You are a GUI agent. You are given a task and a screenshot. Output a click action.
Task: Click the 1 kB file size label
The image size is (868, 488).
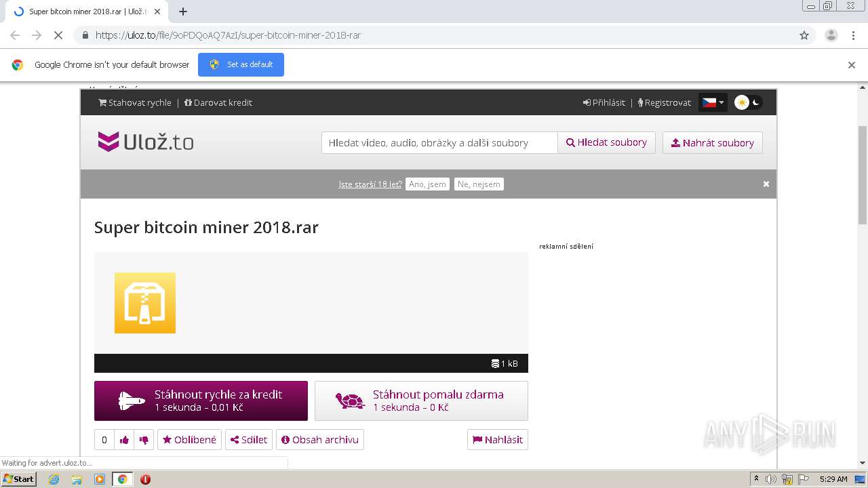click(x=505, y=363)
